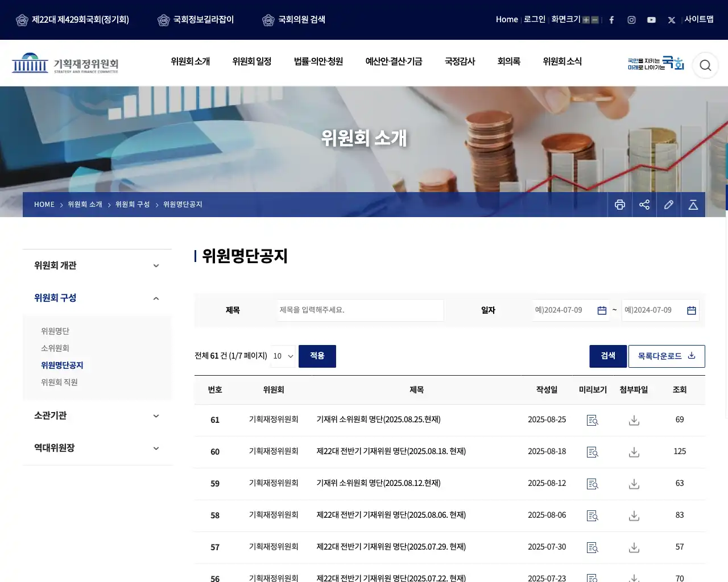Open end date calendar picker icon

[x=692, y=310]
